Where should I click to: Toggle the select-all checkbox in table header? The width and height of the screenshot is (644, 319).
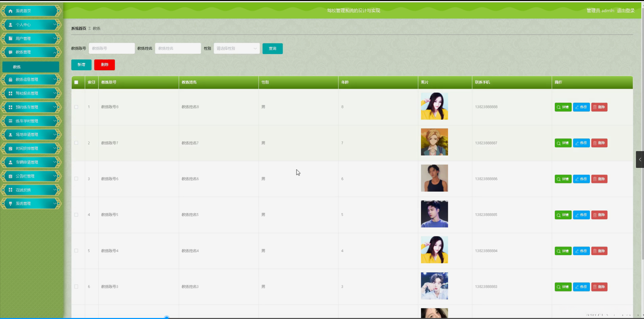click(x=76, y=82)
